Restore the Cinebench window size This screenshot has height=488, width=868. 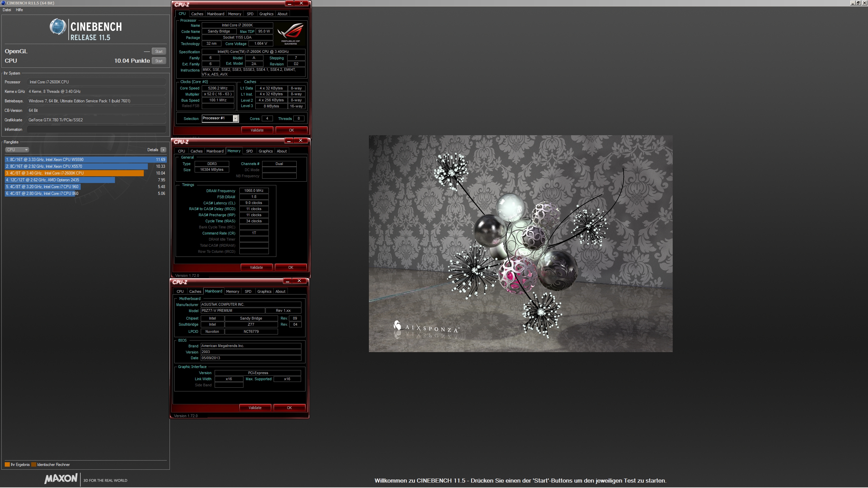(x=859, y=3)
